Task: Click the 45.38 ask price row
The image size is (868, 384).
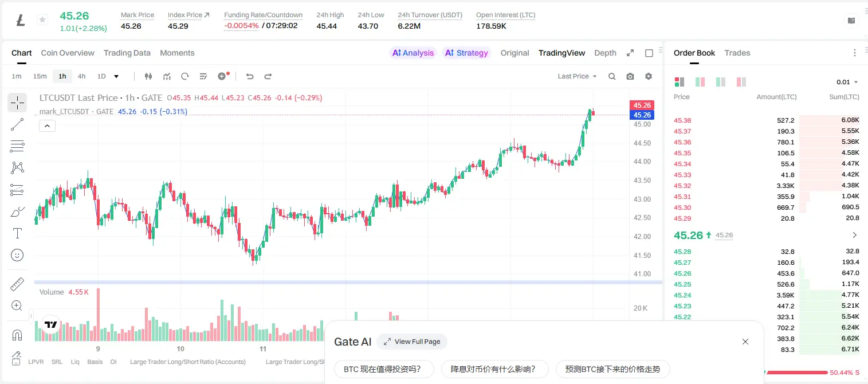Action: coord(767,120)
